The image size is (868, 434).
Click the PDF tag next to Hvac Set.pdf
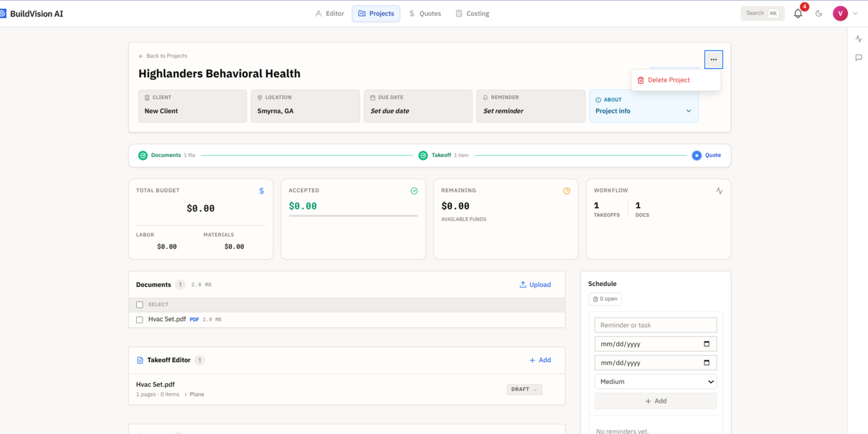pyautogui.click(x=194, y=320)
